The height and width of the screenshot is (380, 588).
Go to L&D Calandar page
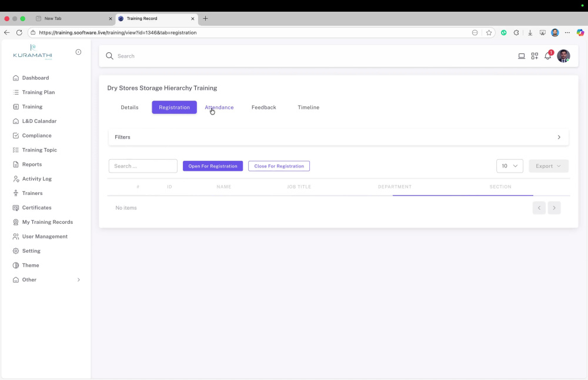coord(39,121)
